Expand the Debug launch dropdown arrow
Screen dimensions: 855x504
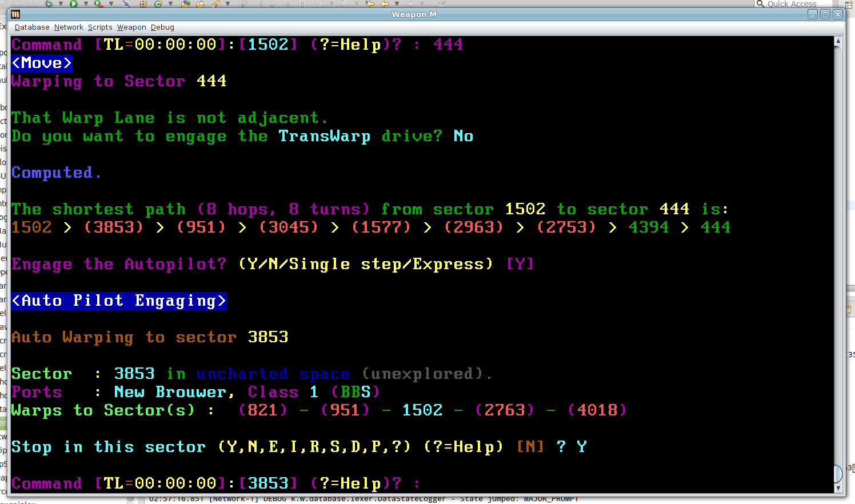60,3
